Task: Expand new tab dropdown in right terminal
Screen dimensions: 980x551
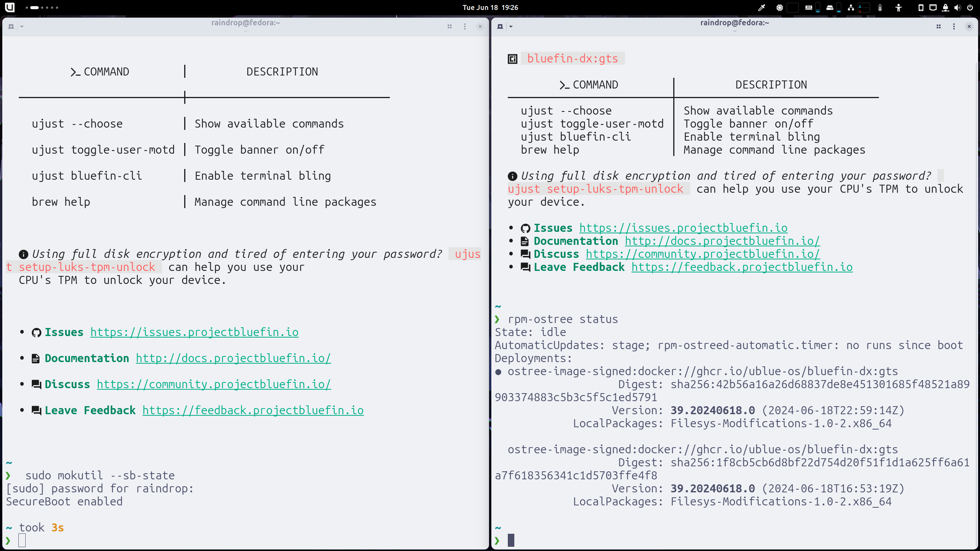Action: pos(511,26)
